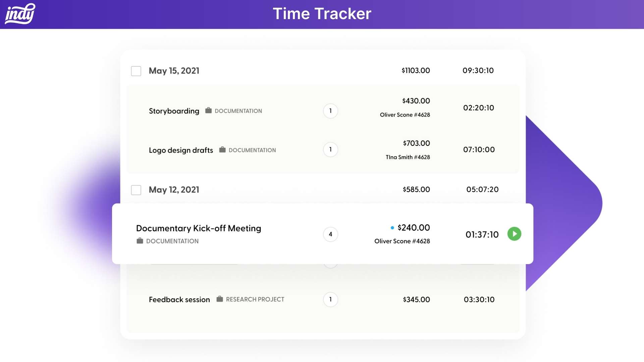Click the Time Tracker title in the header
The width and height of the screenshot is (644, 362).
322,14
